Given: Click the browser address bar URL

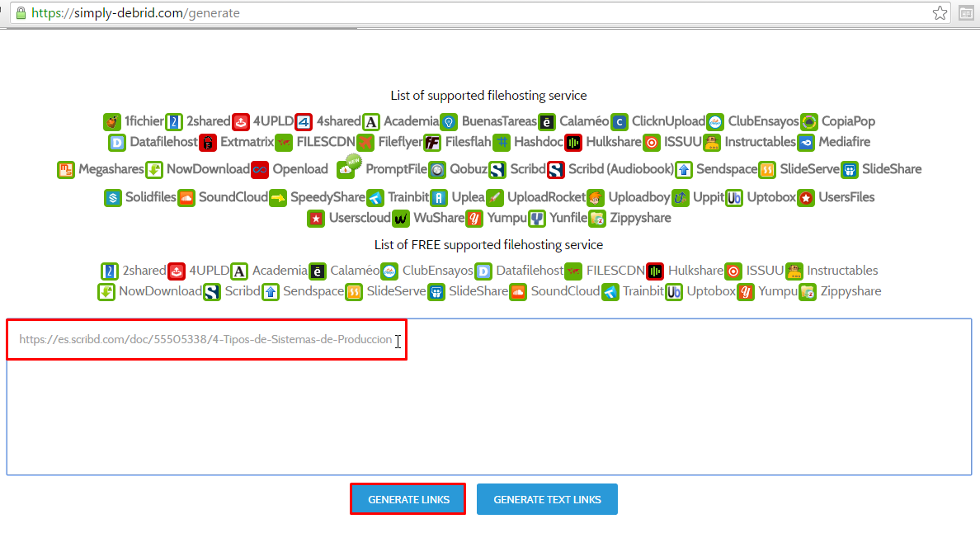Looking at the screenshot, I should pyautogui.click(x=135, y=13).
